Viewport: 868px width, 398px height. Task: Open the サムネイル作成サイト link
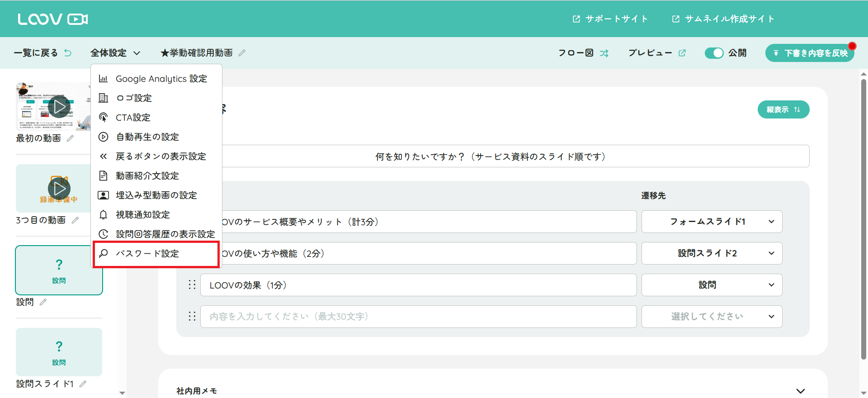click(723, 19)
